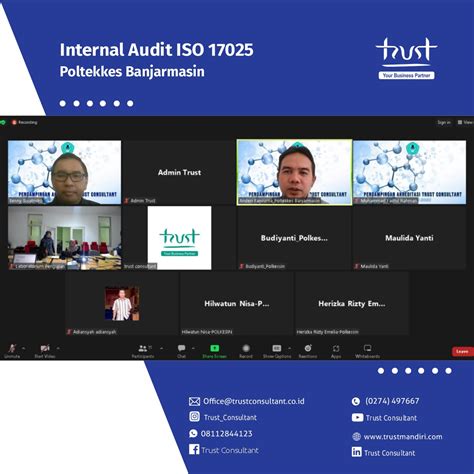Select the Laboratorium meeting room video tile
474x474 pixels.
coord(65,238)
